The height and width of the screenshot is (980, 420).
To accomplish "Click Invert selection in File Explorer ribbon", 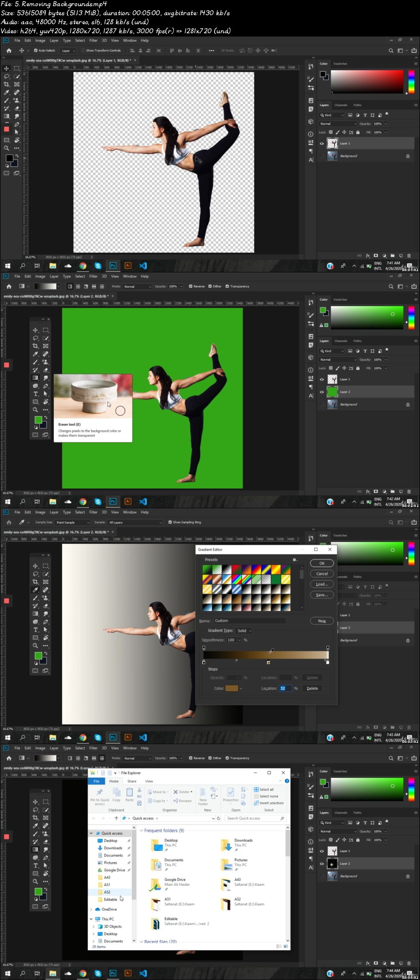I will click(269, 803).
